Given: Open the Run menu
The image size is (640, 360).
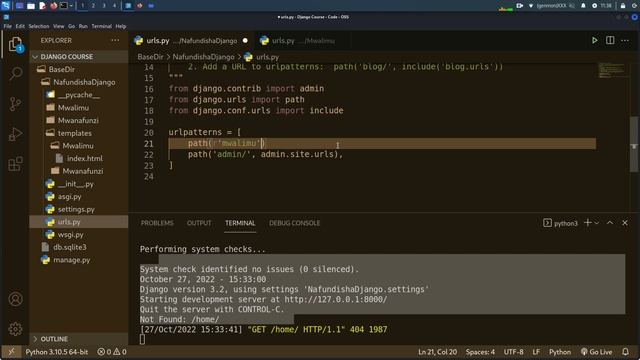Looking at the screenshot, I should (83, 26).
